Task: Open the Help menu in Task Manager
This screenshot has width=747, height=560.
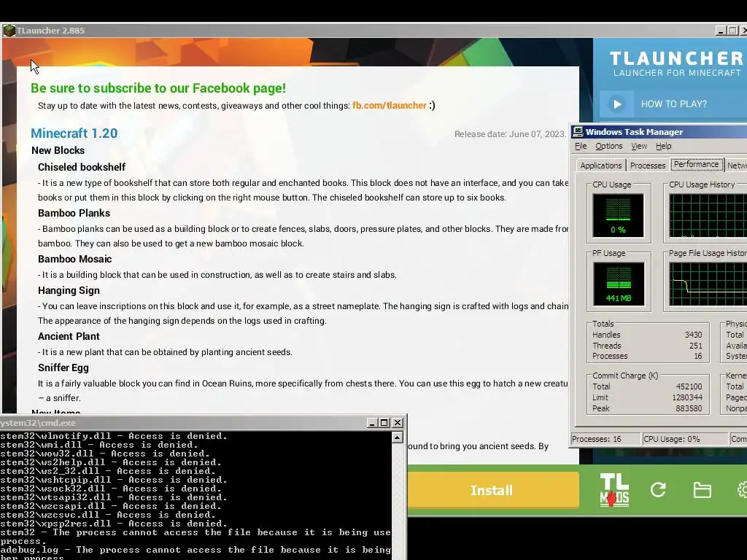Action: tap(663, 146)
